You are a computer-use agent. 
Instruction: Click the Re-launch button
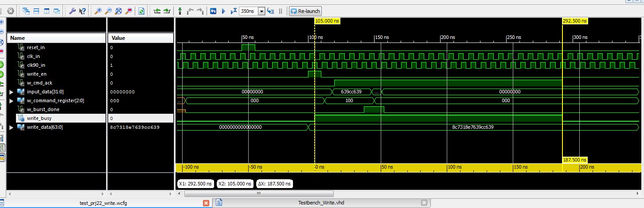click(x=305, y=11)
